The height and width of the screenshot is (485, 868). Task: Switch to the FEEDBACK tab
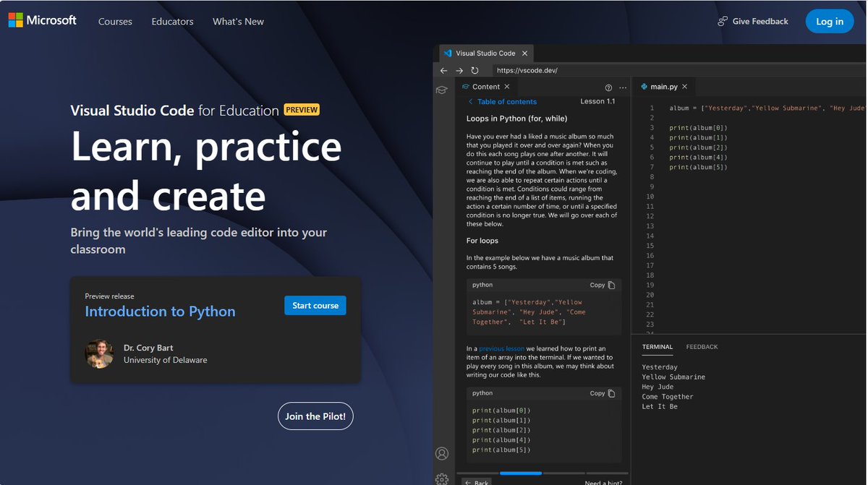tap(702, 347)
